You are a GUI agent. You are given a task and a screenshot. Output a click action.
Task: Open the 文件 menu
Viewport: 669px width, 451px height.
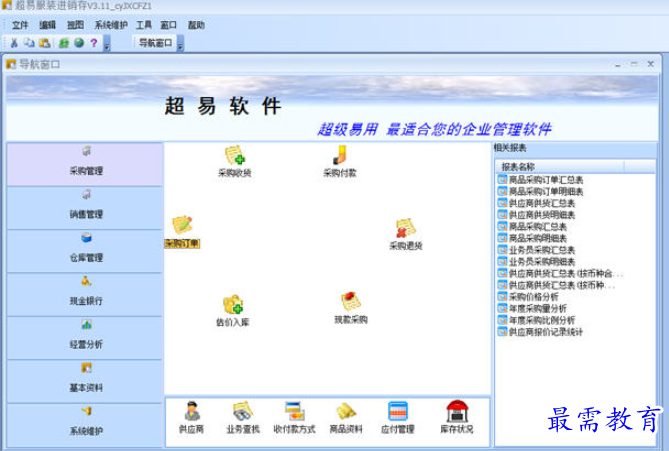20,25
